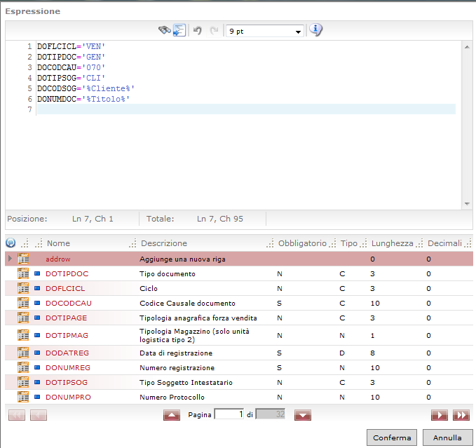476x448 pixels.
Task: Click the undo arrow icon
Action: [x=198, y=31]
